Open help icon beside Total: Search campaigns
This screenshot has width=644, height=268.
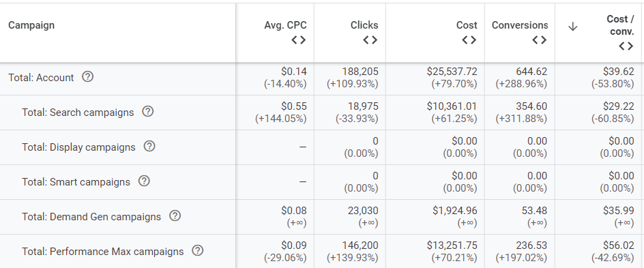pyautogui.click(x=148, y=112)
